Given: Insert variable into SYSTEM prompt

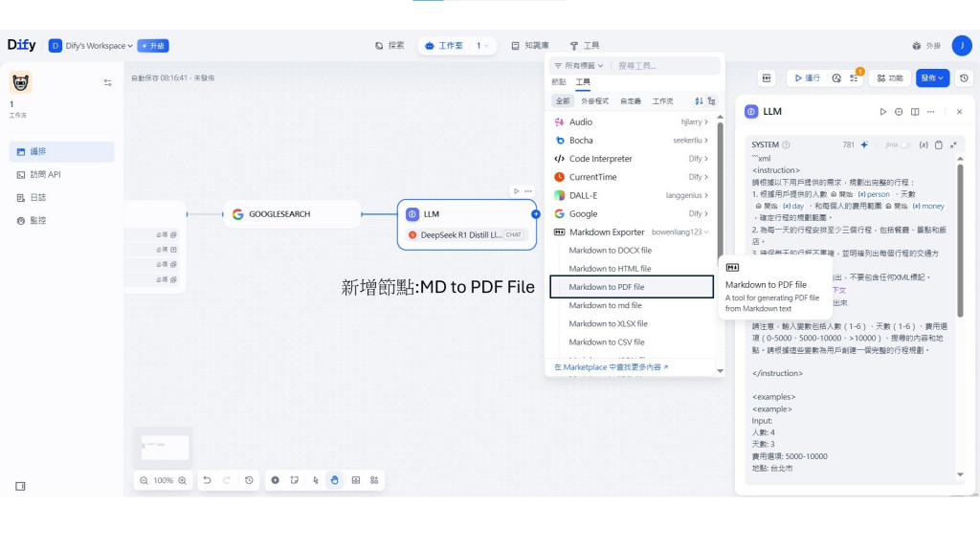Looking at the screenshot, I should (924, 145).
